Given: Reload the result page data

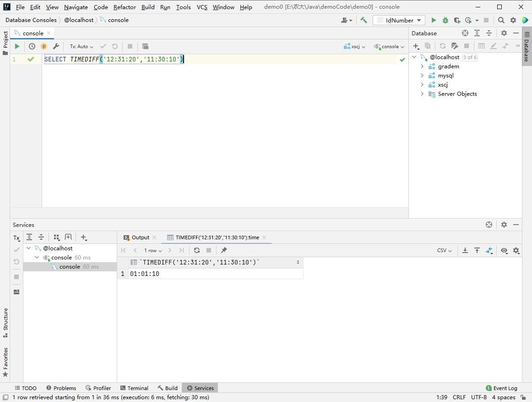Looking at the screenshot, I should click(197, 250).
